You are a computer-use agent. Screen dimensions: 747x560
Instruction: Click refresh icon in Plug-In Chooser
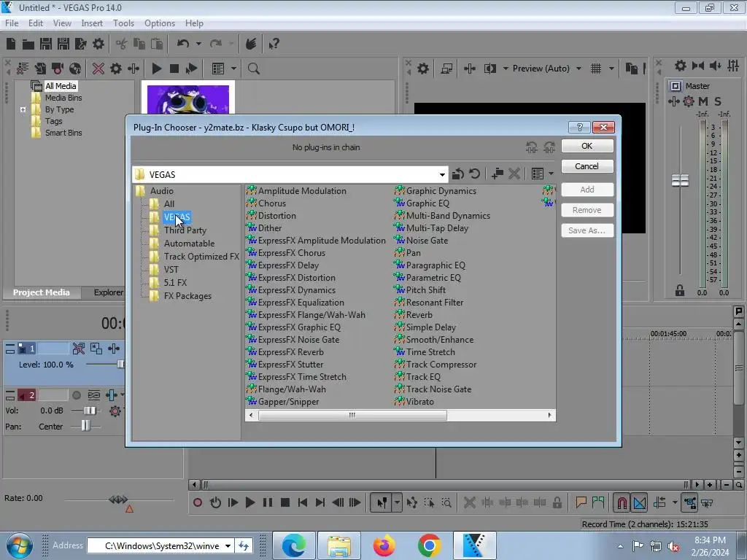(x=474, y=174)
